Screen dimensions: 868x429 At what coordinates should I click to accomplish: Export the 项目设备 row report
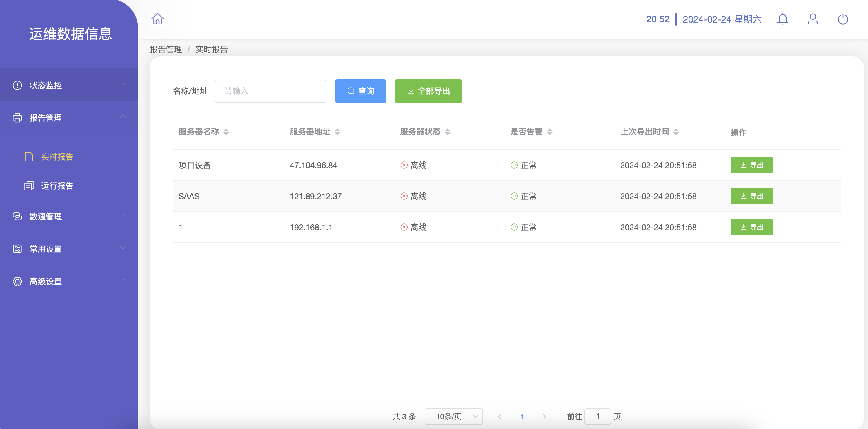tap(751, 165)
